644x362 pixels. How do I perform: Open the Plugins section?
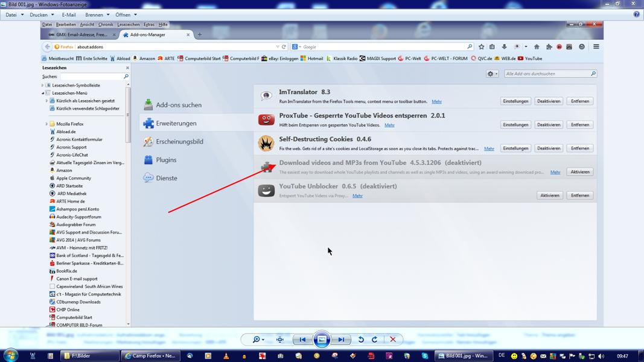point(166,160)
